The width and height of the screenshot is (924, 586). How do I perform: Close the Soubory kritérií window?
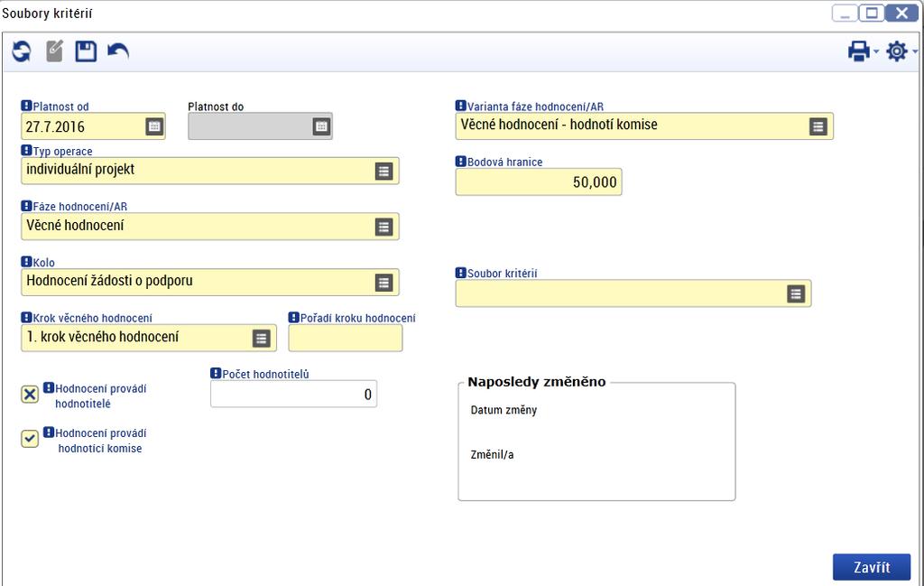tap(901, 13)
